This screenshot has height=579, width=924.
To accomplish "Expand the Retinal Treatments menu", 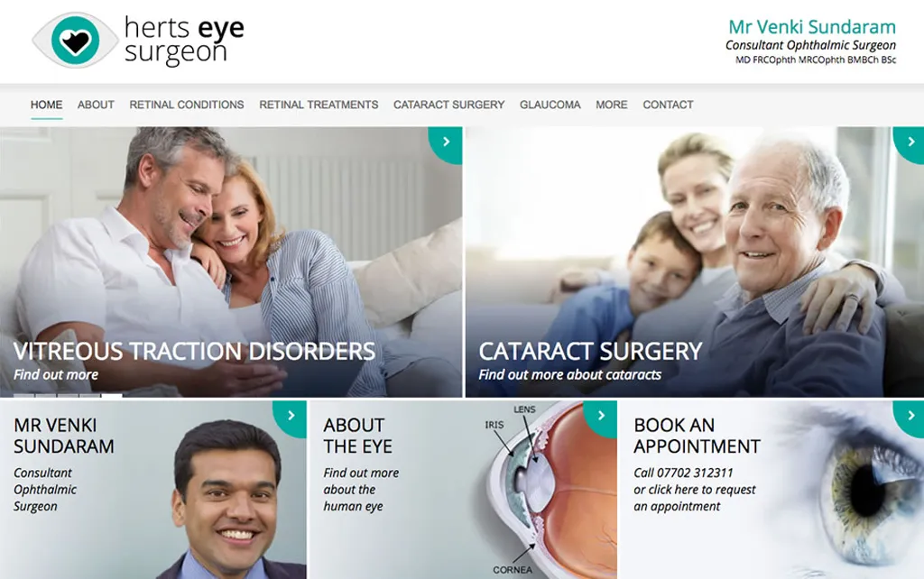I will point(319,105).
